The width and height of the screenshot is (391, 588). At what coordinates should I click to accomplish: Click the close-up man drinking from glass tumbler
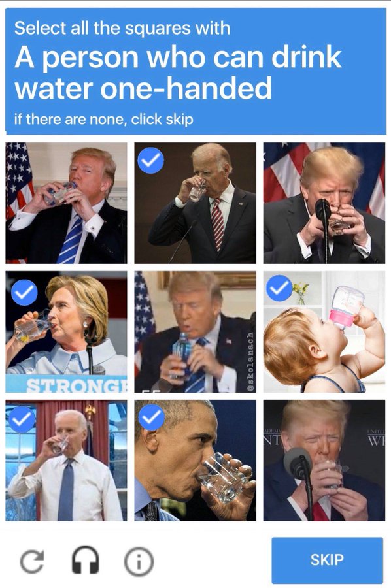click(195, 461)
